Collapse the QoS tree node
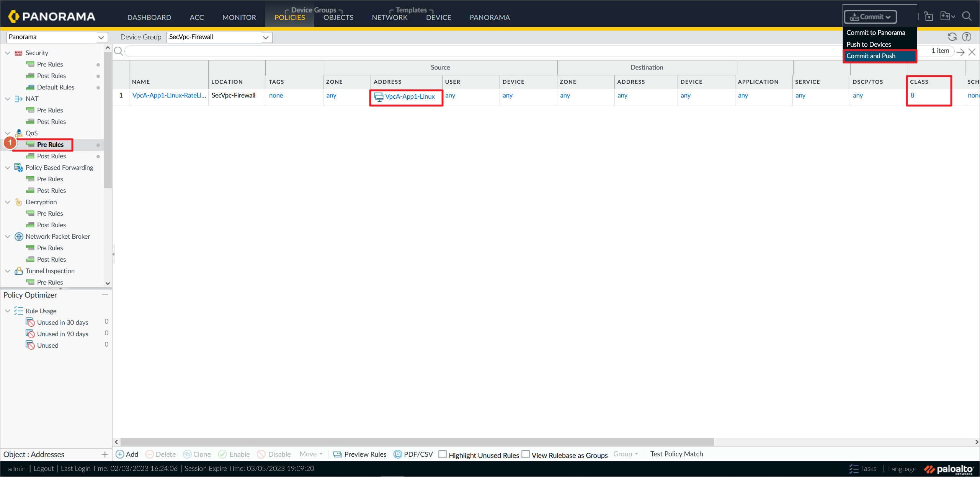This screenshot has width=980, height=477. click(x=7, y=133)
